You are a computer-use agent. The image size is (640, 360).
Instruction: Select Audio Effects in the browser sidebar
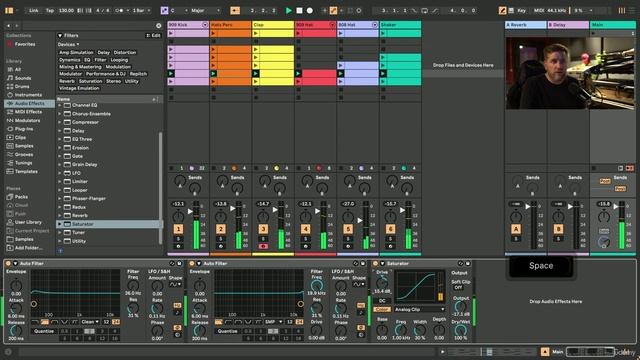click(x=29, y=103)
